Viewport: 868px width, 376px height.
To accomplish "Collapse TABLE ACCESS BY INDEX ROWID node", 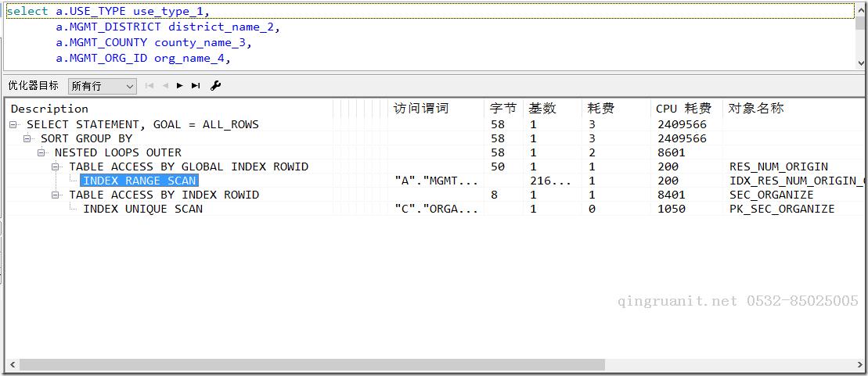I will [x=56, y=195].
